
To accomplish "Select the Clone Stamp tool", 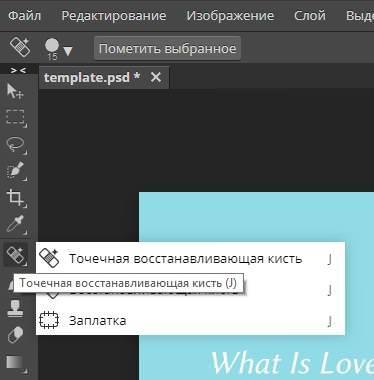I will pyautogui.click(x=15, y=308).
